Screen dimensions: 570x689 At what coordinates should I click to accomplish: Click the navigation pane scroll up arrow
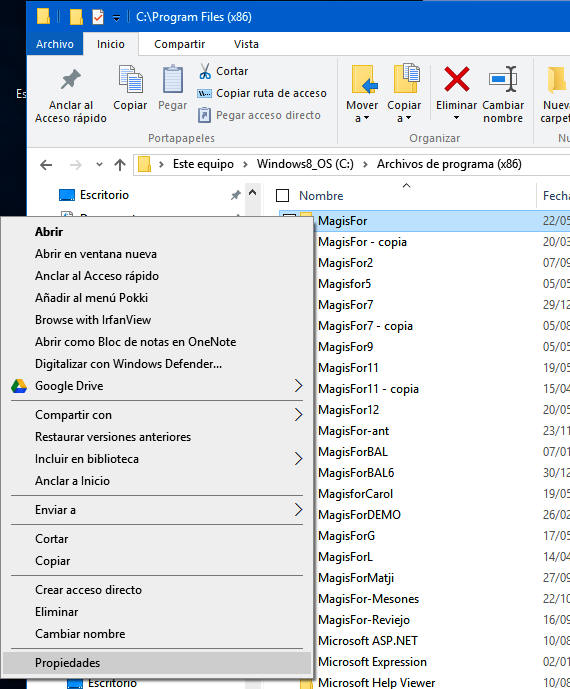coord(252,192)
